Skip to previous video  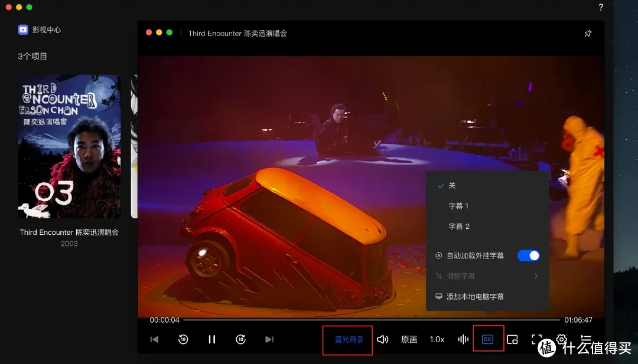pos(154,339)
